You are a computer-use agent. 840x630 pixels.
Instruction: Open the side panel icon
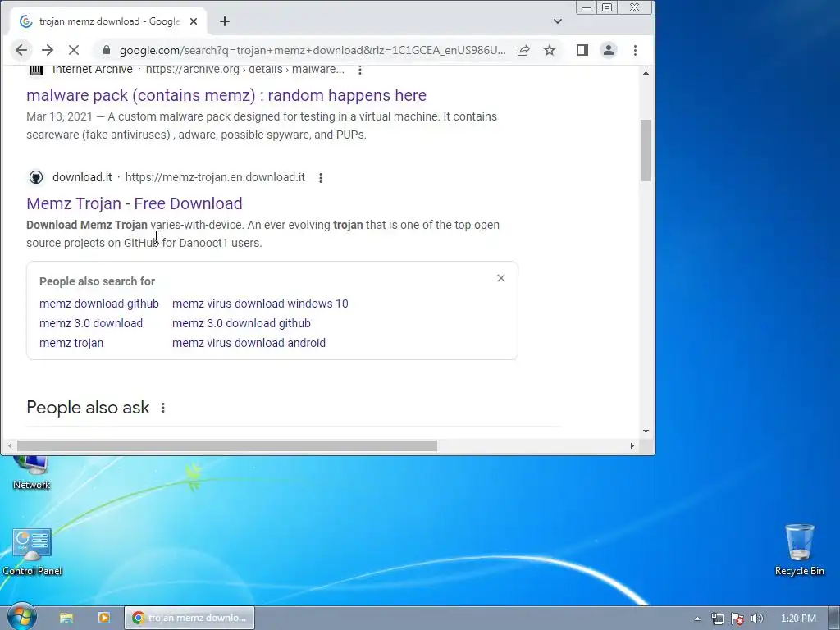pos(582,50)
